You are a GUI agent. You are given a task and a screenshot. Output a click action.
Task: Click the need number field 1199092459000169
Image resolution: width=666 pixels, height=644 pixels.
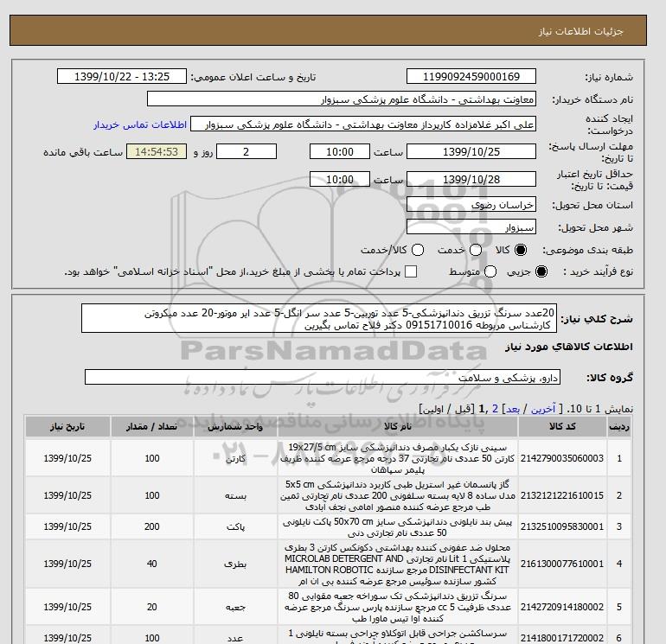[x=471, y=76]
